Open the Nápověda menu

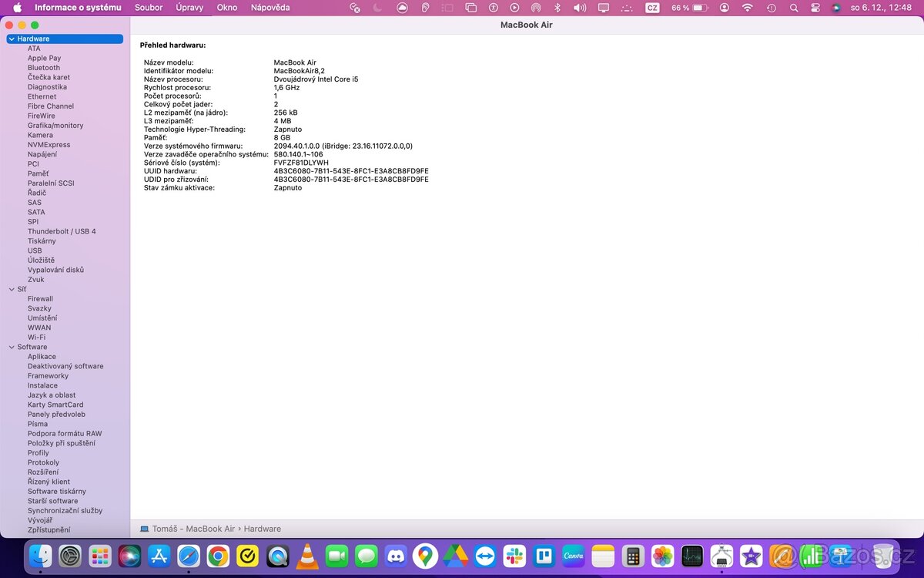pos(269,8)
